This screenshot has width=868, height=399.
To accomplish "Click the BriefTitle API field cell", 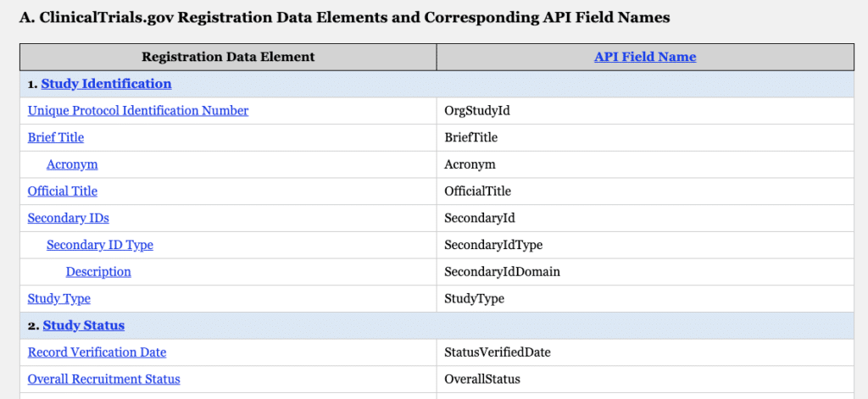I will click(645, 137).
